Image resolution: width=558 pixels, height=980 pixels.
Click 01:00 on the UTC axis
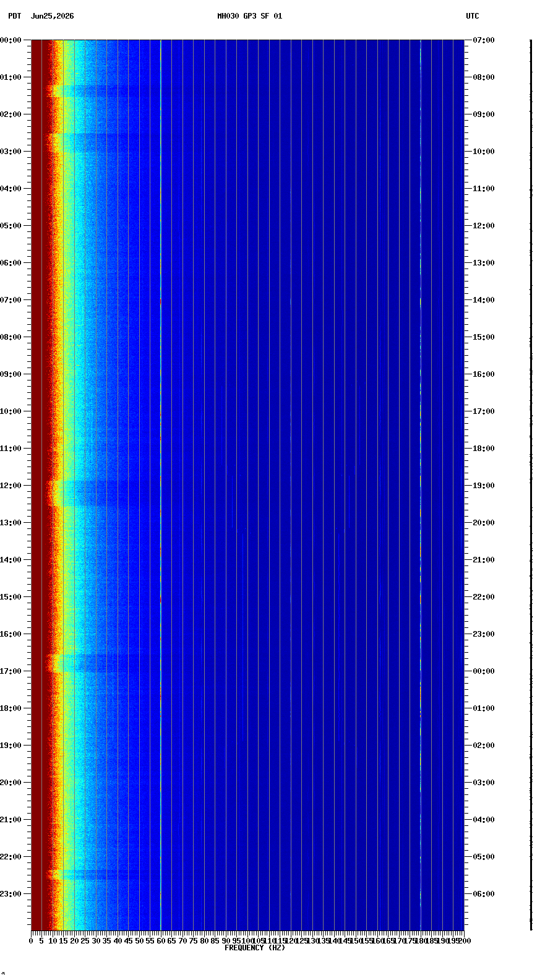484,708
